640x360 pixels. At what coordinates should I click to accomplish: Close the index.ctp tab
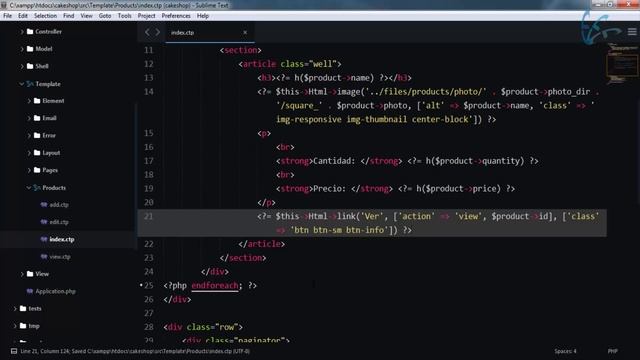click(x=245, y=32)
